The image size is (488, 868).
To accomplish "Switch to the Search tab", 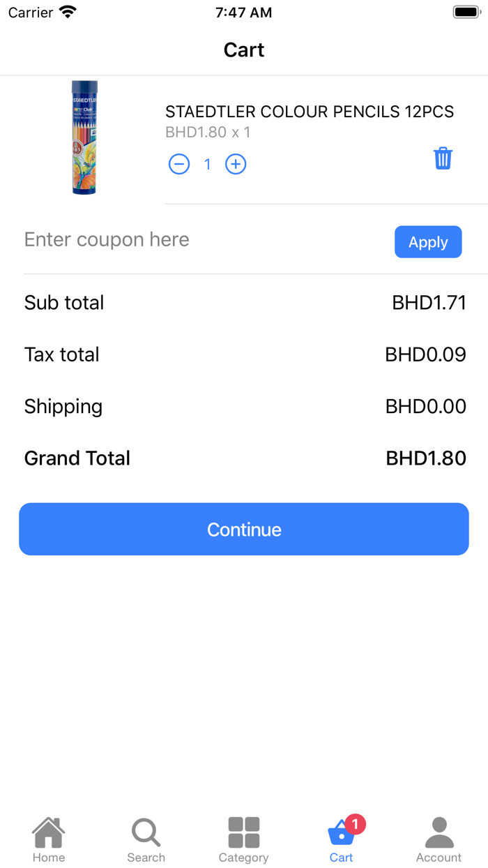I will (x=146, y=840).
